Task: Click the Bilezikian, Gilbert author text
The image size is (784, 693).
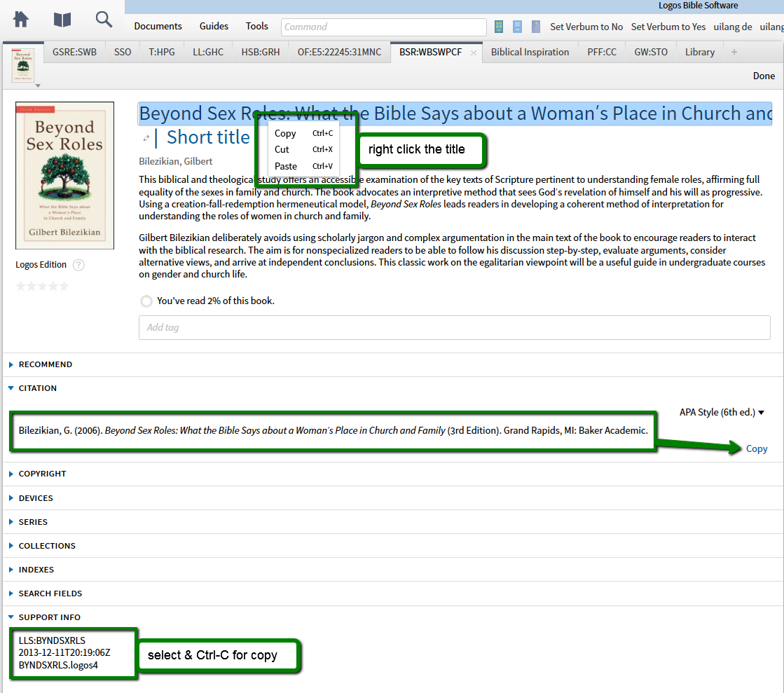Action: [x=175, y=161]
